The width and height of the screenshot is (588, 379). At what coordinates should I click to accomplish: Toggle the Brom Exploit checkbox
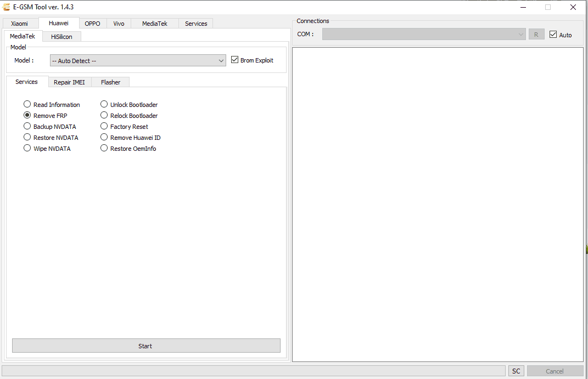click(x=252, y=60)
